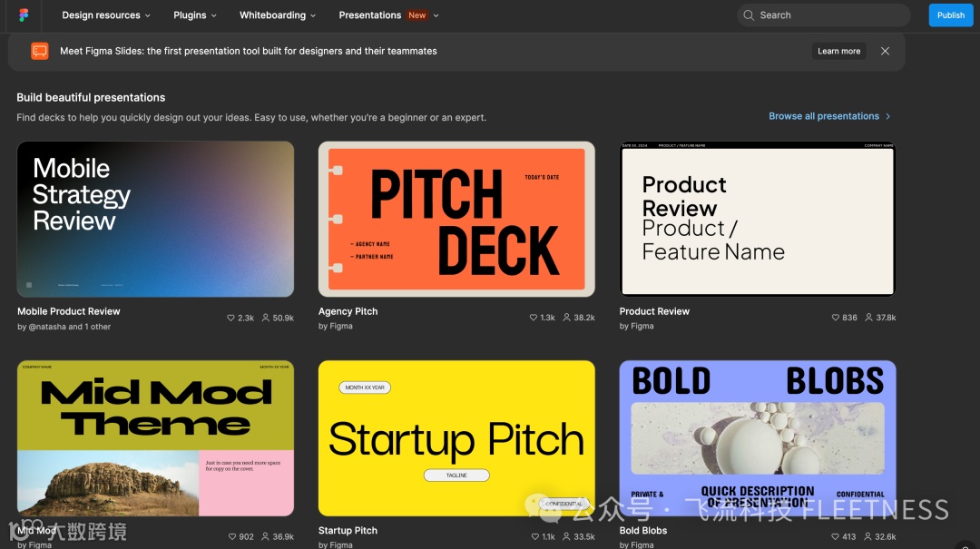Open the Bold Blobs thumbnail
The image size is (980, 549).
click(758, 438)
